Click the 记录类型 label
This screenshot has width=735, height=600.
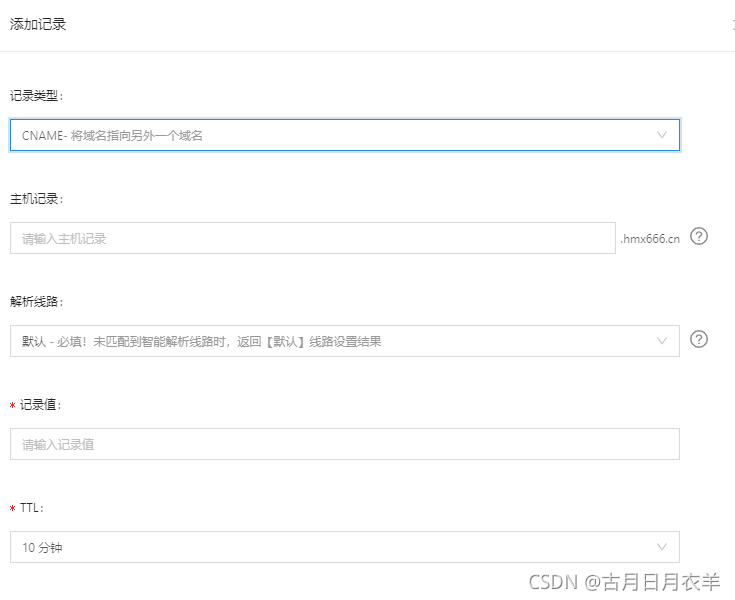(36, 96)
